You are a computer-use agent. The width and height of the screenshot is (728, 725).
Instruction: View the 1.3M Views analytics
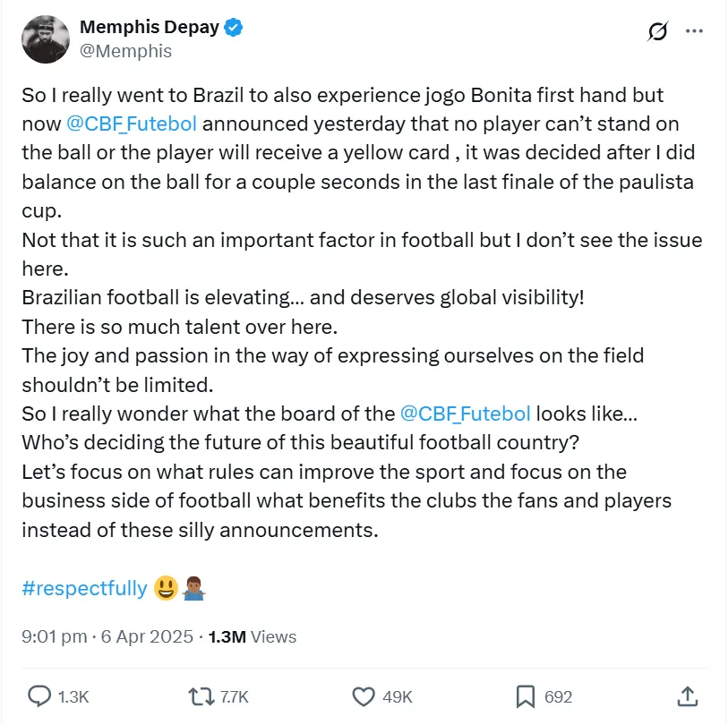252,637
